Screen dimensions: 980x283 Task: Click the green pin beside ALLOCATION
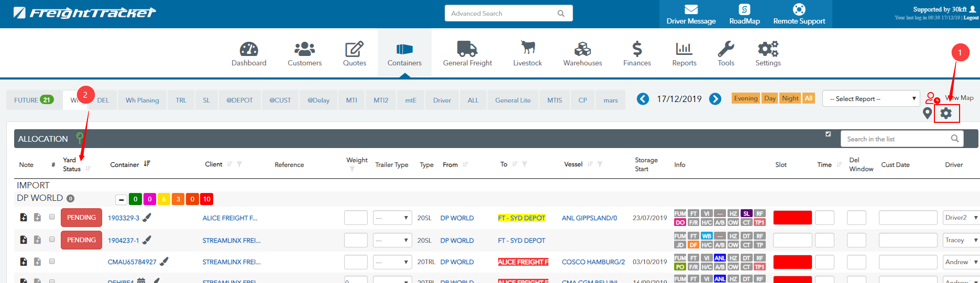point(80,138)
